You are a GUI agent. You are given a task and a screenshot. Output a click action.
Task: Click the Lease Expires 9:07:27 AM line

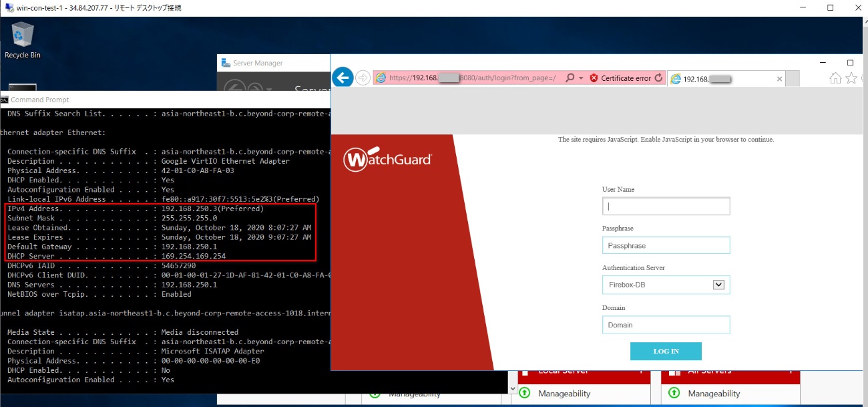[159, 237]
